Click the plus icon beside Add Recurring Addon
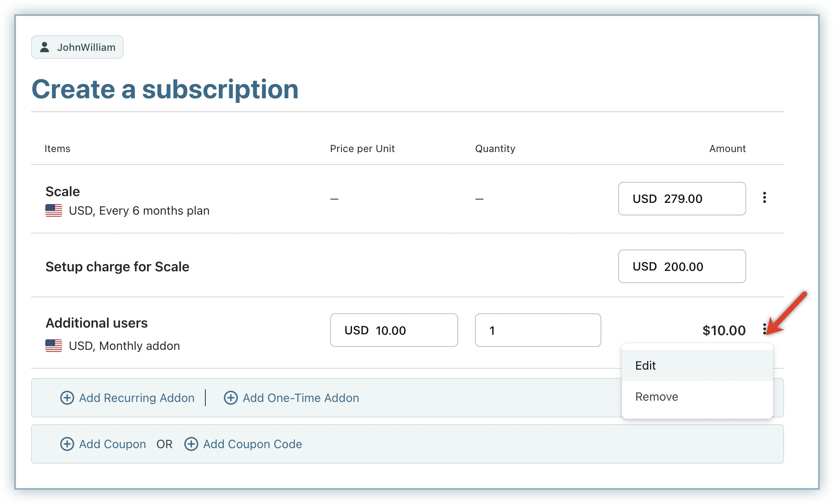Image resolution: width=834 pixels, height=504 pixels. 67,398
